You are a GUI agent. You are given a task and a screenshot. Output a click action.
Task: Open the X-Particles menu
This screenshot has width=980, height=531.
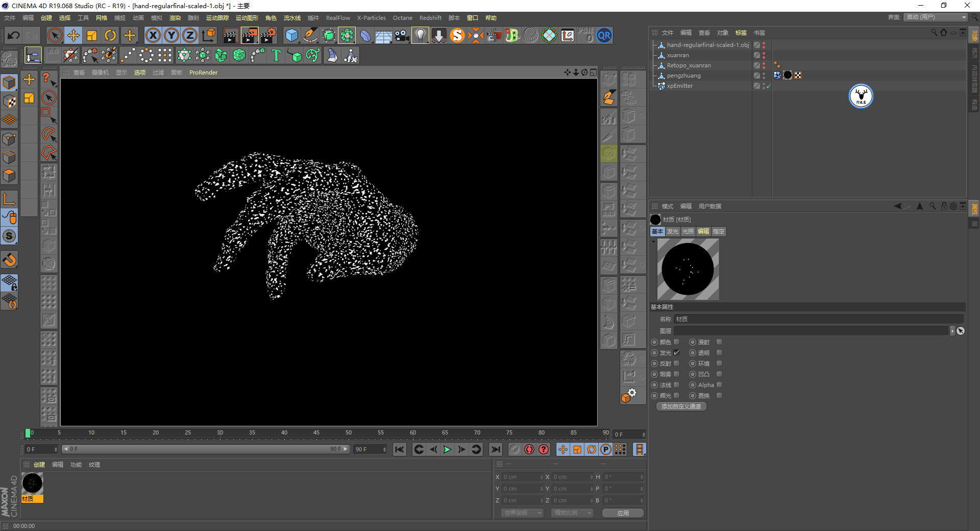371,18
